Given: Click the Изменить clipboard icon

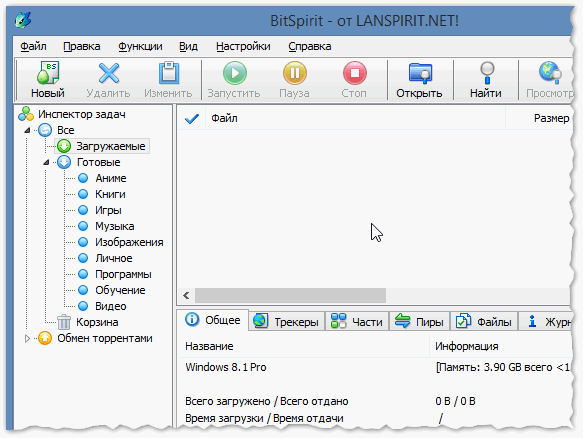Looking at the screenshot, I should pyautogui.click(x=169, y=73).
